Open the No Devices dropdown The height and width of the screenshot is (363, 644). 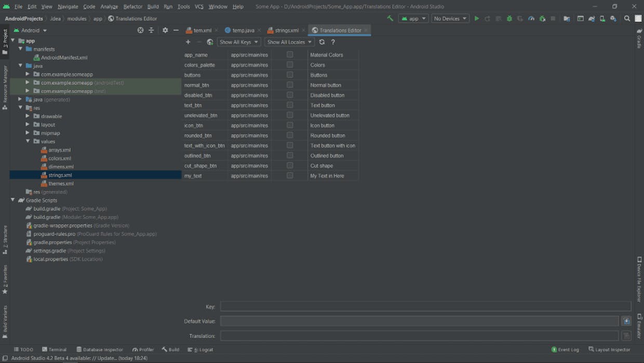(x=450, y=18)
